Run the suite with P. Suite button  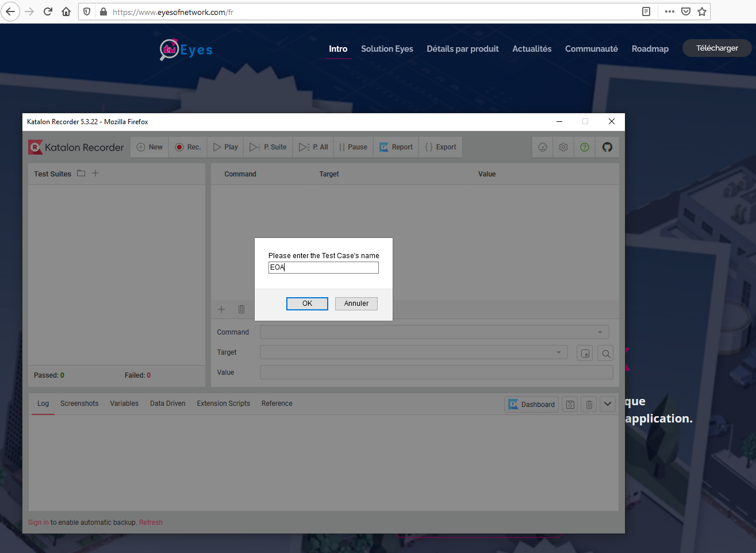[268, 147]
